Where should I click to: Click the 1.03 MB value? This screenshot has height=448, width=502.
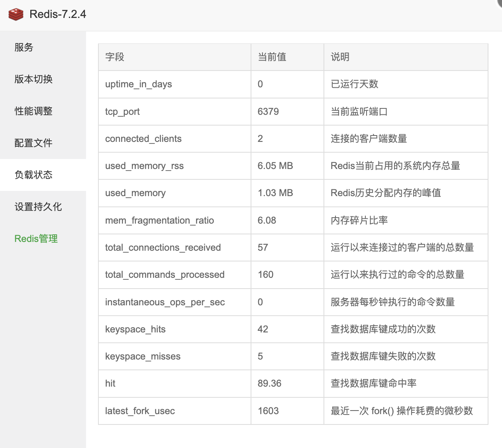[x=275, y=193]
